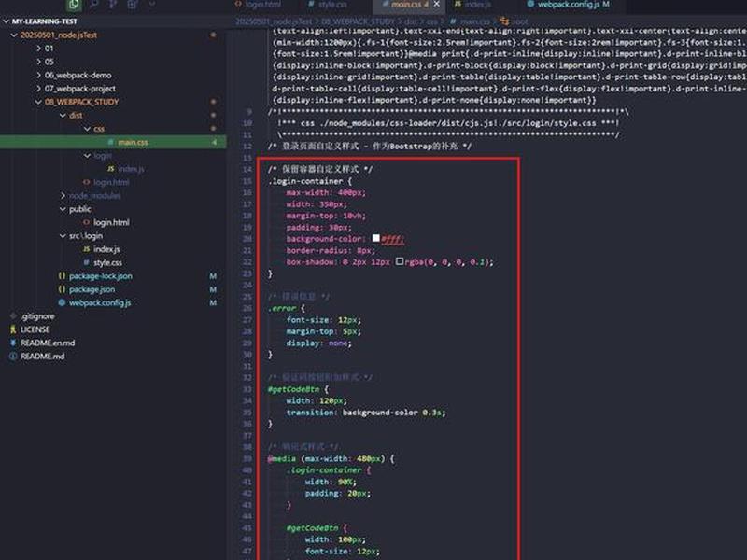Collapse the dist folder
747x560 pixels.
tap(63, 115)
